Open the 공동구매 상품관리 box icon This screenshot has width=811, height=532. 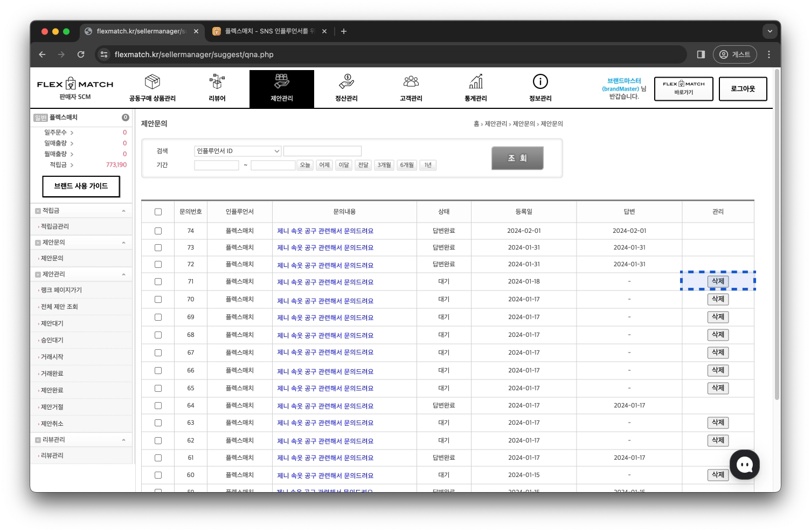(x=153, y=82)
